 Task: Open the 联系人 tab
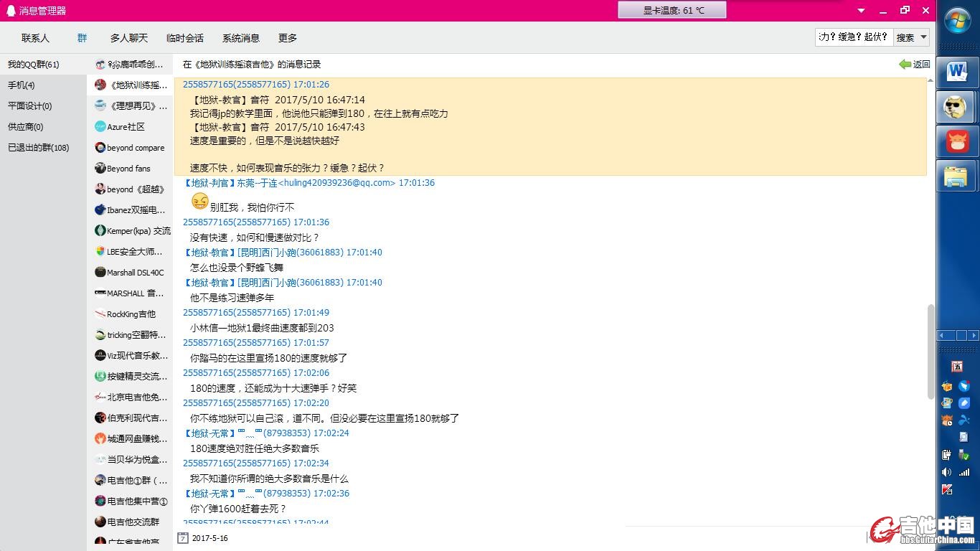35,38
